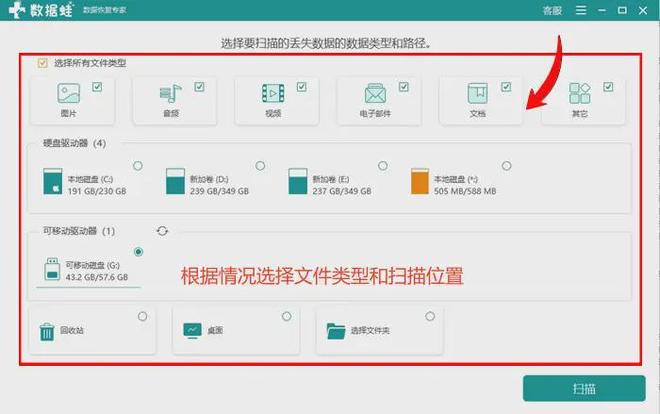
Task: Click the 505 MB/588 MB capacity text
Action: coord(465,191)
